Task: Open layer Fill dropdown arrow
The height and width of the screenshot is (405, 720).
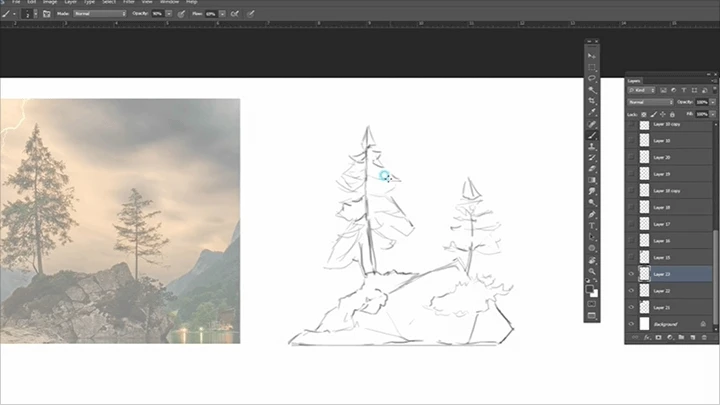Action: [713, 114]
